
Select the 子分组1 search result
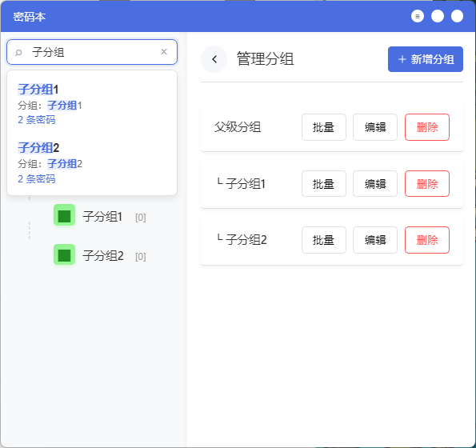tap(92, 104)
